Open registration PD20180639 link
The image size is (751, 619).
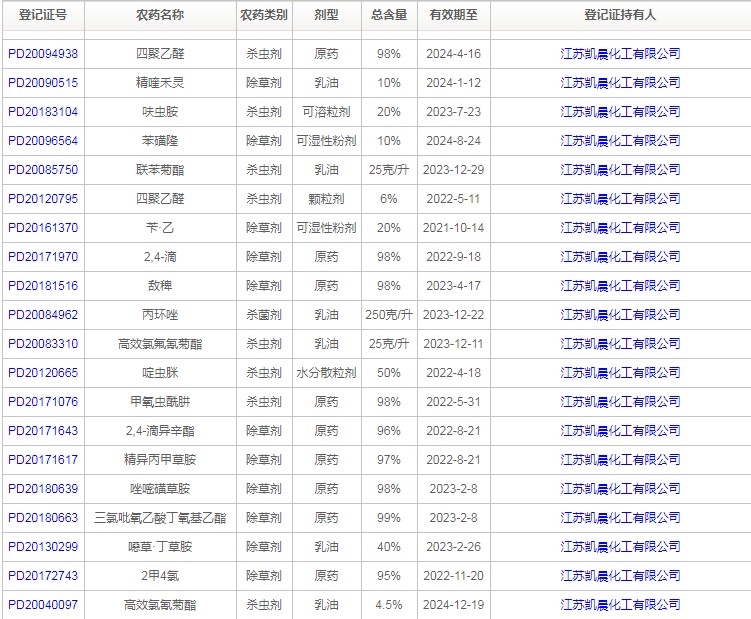tap(43, 489)
